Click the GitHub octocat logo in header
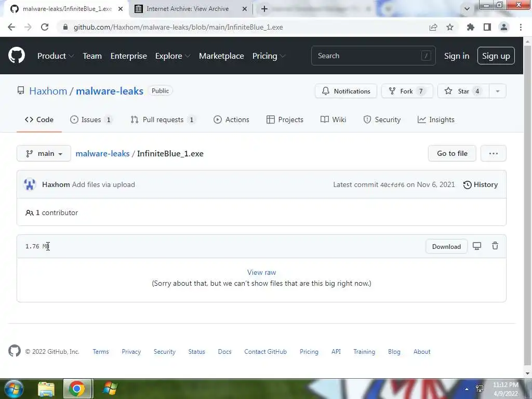532x399 pixels. (16, 56)
